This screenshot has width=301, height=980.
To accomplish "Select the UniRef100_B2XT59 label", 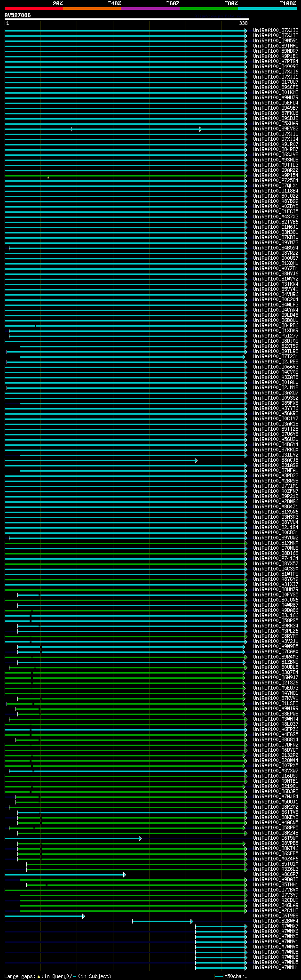I will pos(276,346).
